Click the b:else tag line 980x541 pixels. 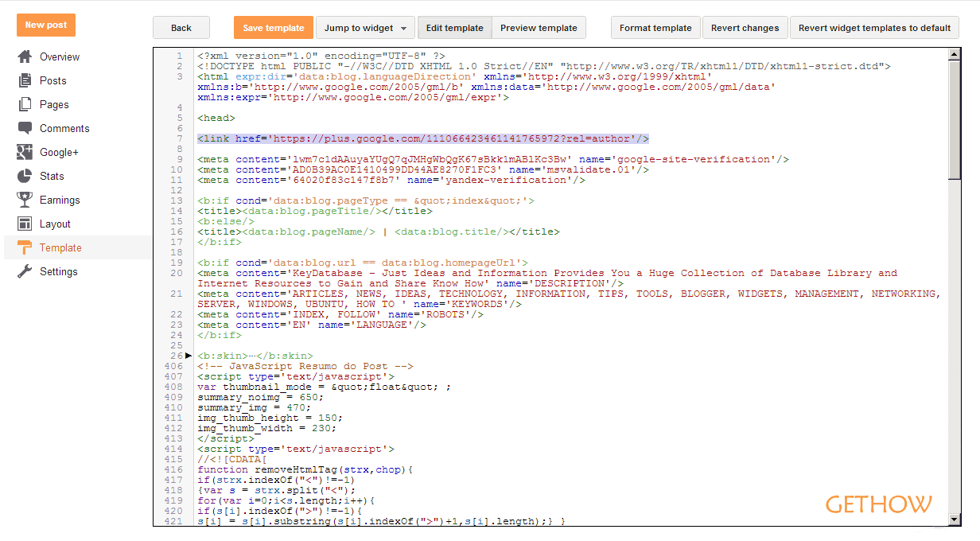pos(226,221)
